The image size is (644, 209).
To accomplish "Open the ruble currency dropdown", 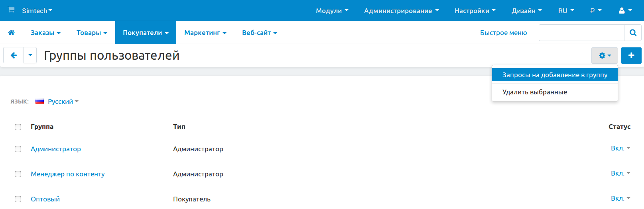I will (595, 11).
